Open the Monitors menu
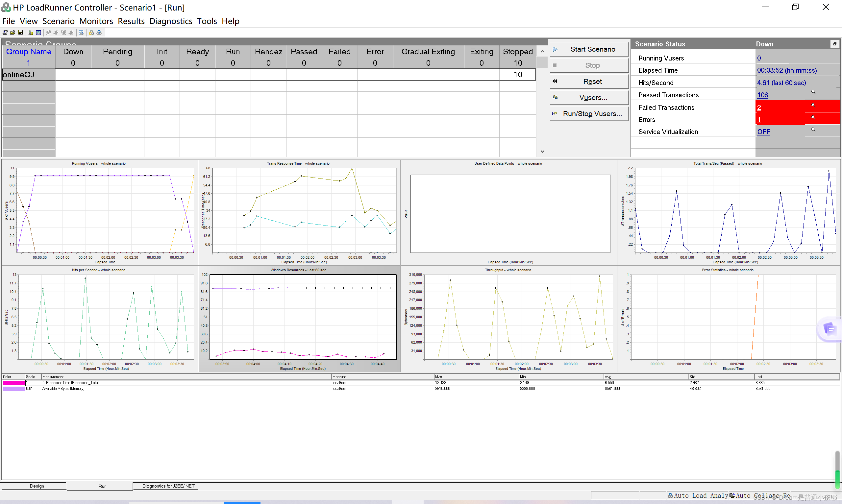The height and width of the screenshot is (504, 842). 96,21
